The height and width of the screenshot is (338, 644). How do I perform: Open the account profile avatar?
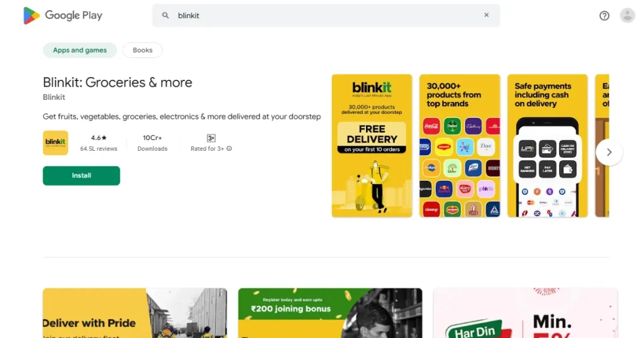tap(627, 16)
